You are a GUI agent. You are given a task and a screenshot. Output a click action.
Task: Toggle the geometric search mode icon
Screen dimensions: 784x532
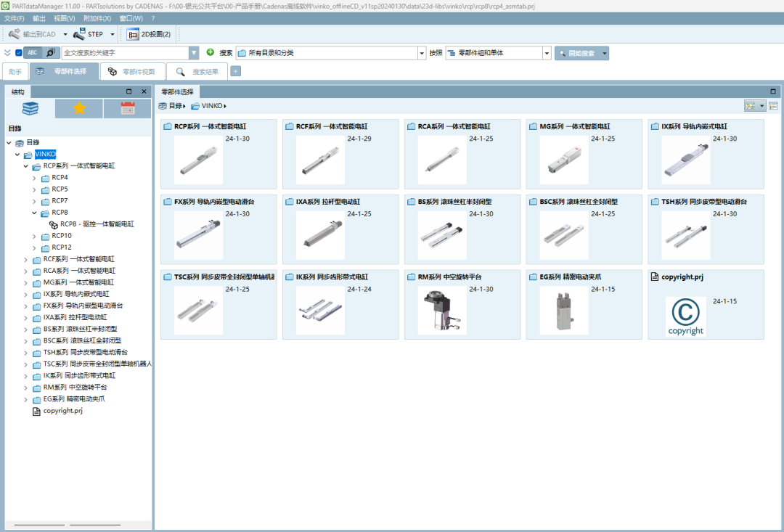pos(51,52)
